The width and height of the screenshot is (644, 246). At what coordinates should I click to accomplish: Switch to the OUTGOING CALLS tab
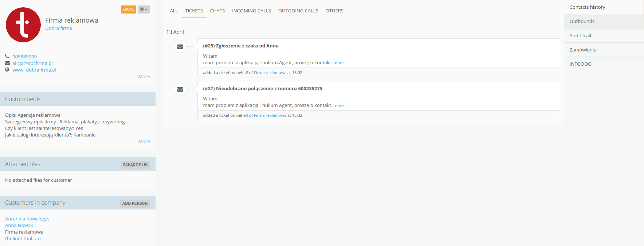click(x=298, y=11)
